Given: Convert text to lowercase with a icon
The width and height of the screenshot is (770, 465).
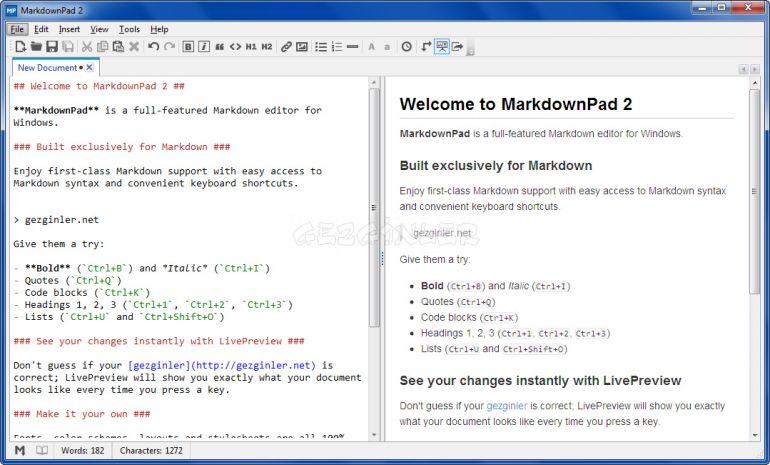Looking at the screenshot, I should [x=387, y=47].
